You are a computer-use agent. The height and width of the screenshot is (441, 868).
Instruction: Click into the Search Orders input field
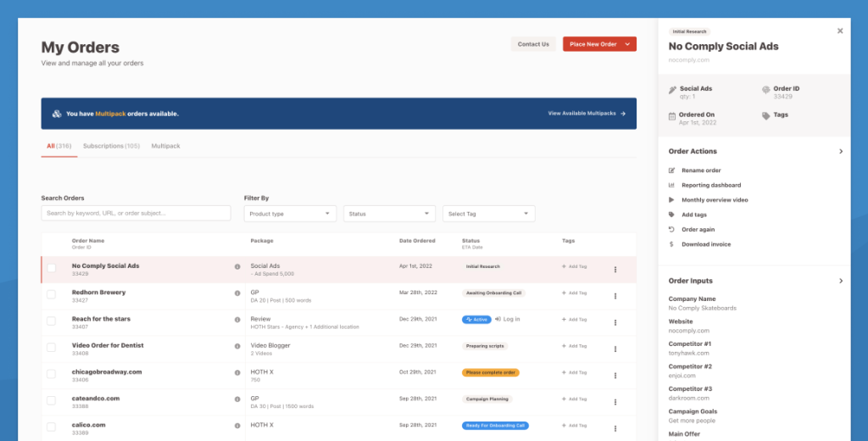coord(136,214)
